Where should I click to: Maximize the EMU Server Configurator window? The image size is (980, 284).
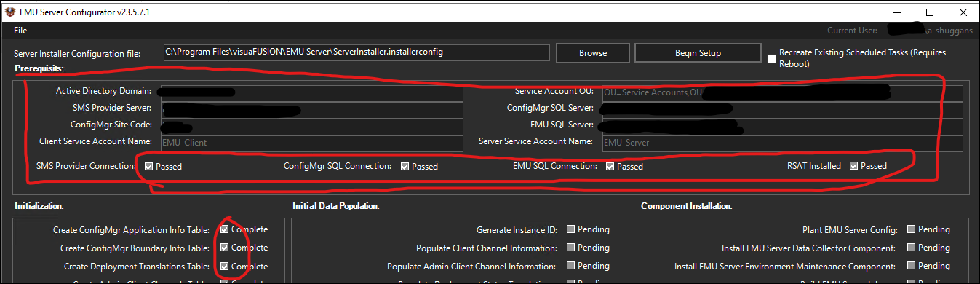pyautogui.click(x=930, y=12)
